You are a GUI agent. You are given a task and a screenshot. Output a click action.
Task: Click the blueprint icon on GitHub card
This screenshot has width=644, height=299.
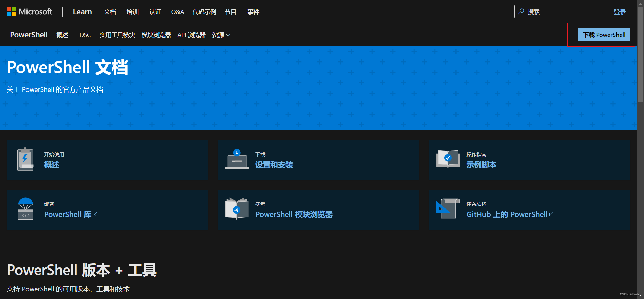[448, 208]
